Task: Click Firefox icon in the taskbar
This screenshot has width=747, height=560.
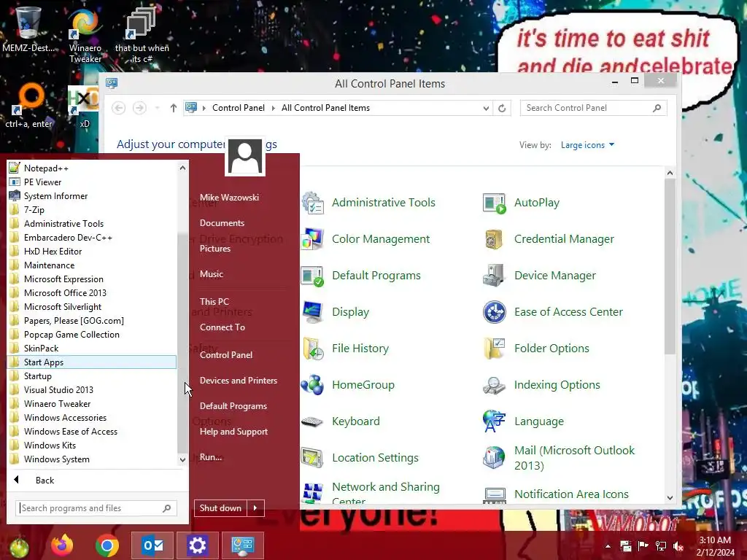Action: [63, 545]
